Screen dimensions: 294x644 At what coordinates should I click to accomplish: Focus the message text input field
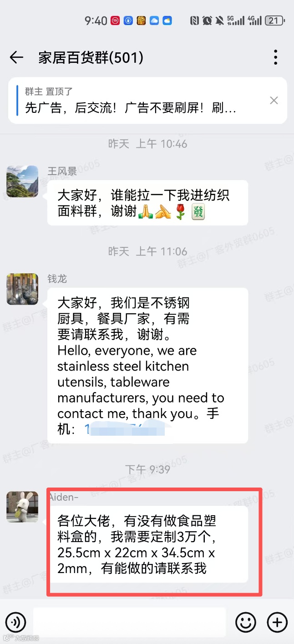point(129,622)
